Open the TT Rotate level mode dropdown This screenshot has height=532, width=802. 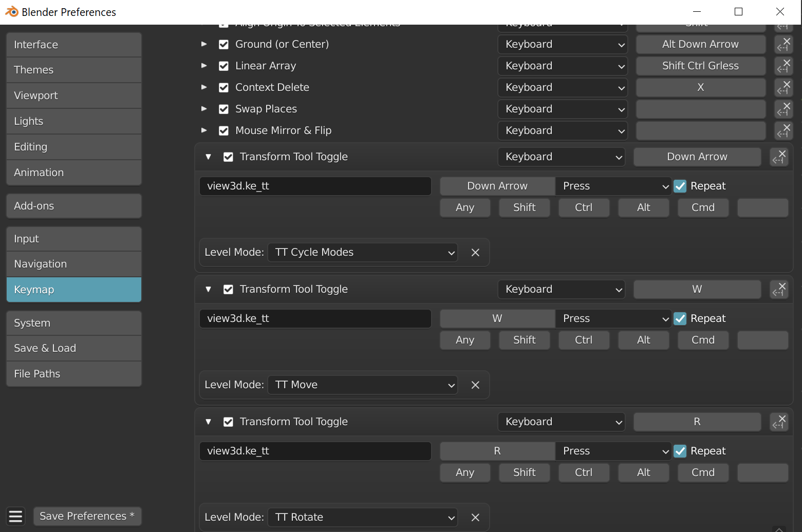(363, 517)
